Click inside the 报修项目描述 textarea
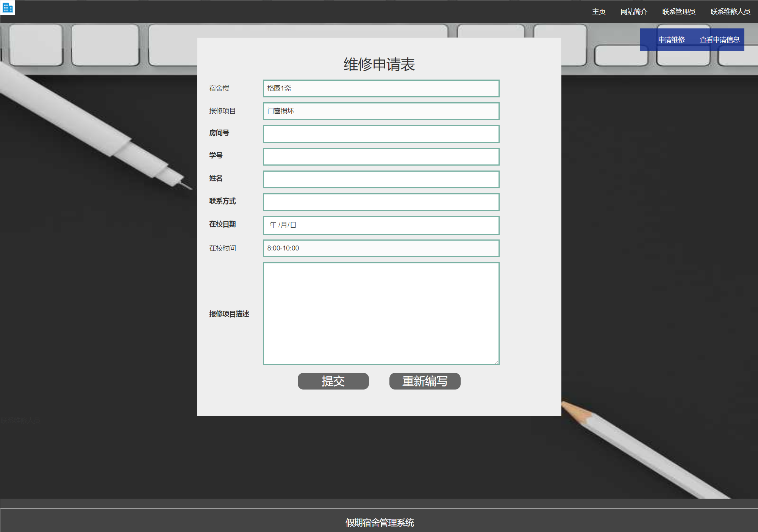Screen dimensions: 758x532 coord(381,313)
